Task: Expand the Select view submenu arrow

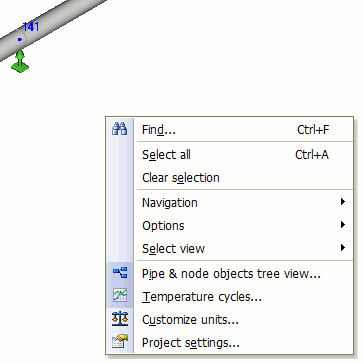Action: click(343, 248)
